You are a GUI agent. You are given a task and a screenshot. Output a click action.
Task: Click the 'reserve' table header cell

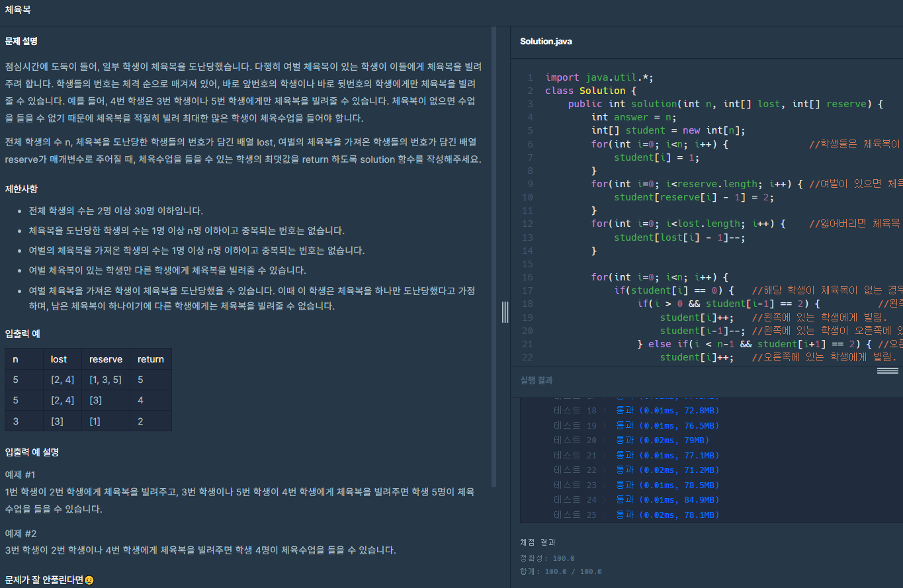click(x=106, y=359)
